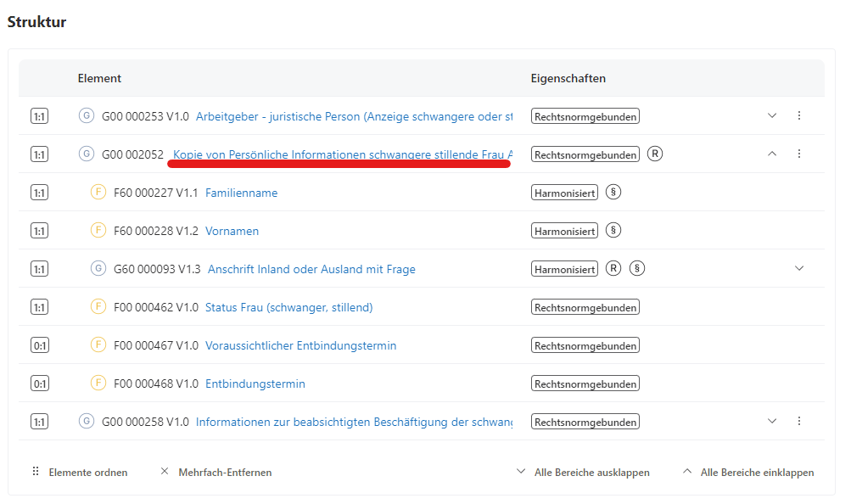Expand Anschrift Inland oder Ausland row

pyautogui.click(x=798, y=268)
